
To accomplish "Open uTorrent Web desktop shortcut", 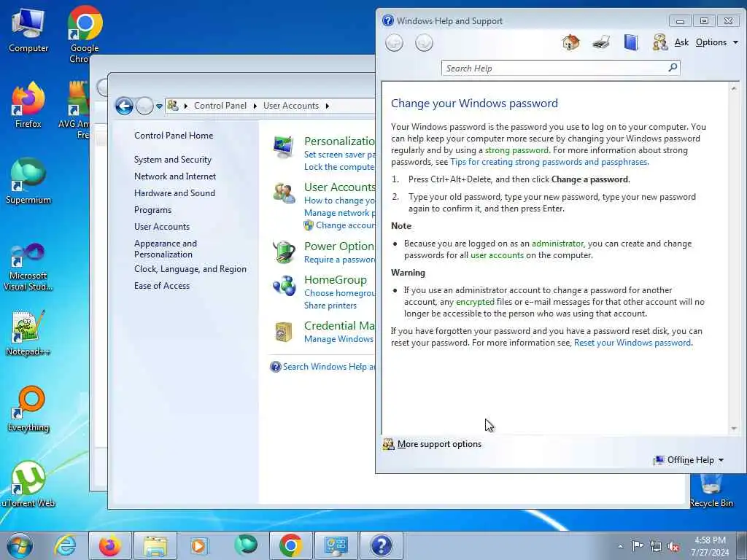I will point(28,484).
